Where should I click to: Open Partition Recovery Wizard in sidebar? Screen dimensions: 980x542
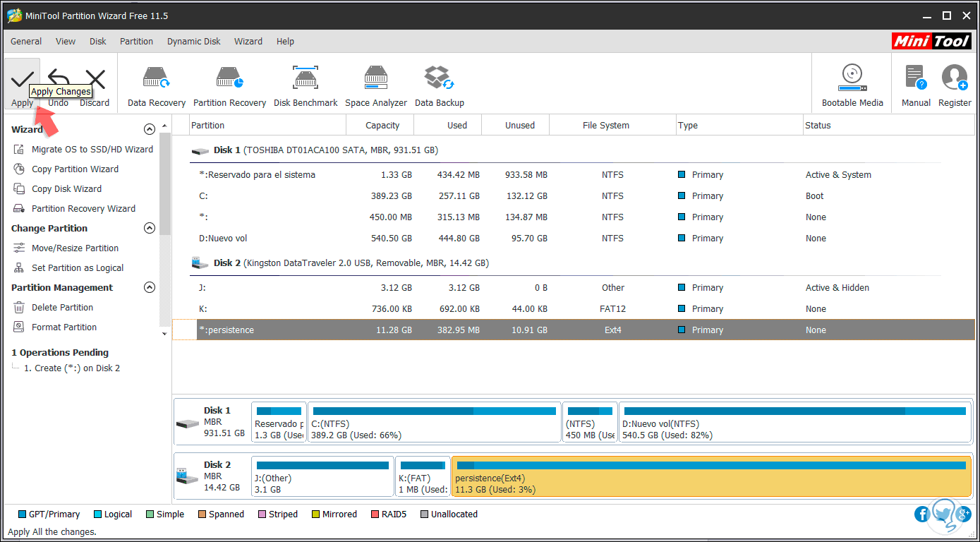[74, 208]
